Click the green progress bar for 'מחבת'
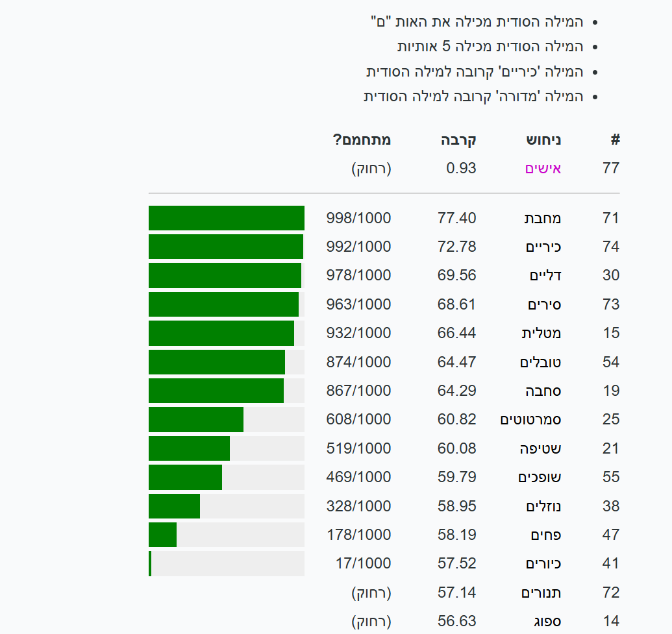The width and height of the screenshot is (672, 634). pos(226,218)
